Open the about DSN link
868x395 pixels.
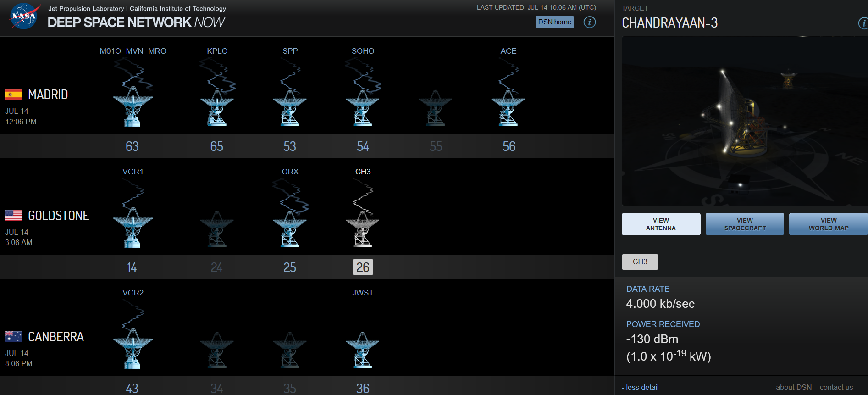coord(794,387)
